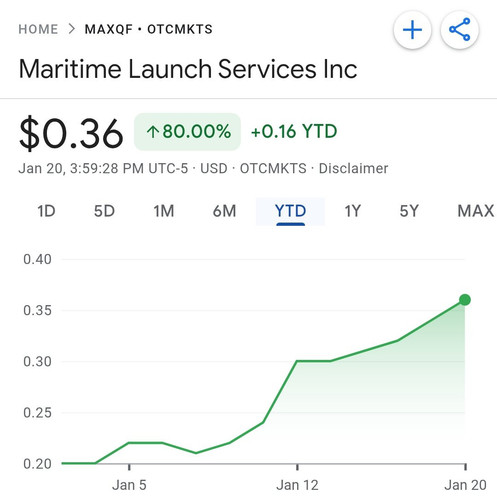This screenshot has height=500, width=497.
Task: Select the 1M time range
Action: pyautogui.click(x=164, y=211)
